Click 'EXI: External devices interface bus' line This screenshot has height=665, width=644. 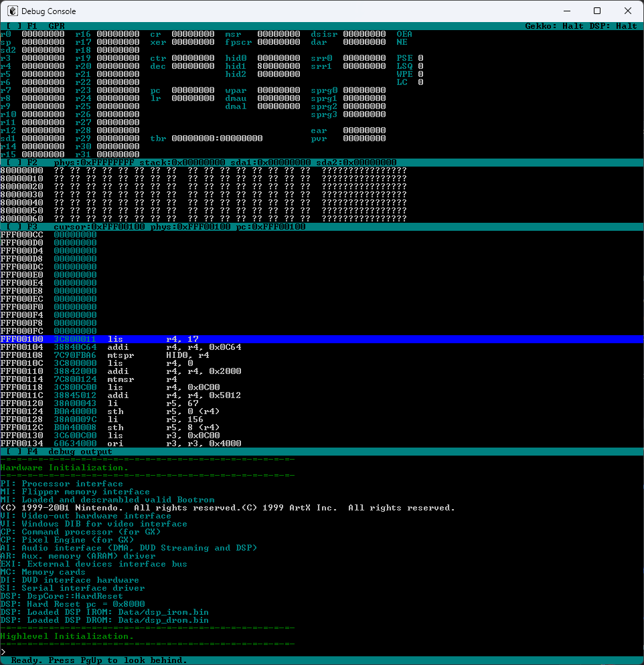[x=94, y=564]
